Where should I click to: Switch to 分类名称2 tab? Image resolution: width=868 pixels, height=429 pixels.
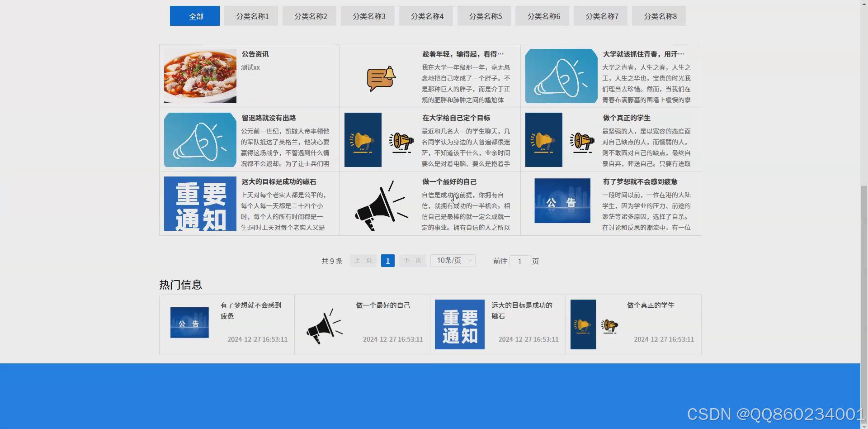pyautogui.click(x=309, y=16)
